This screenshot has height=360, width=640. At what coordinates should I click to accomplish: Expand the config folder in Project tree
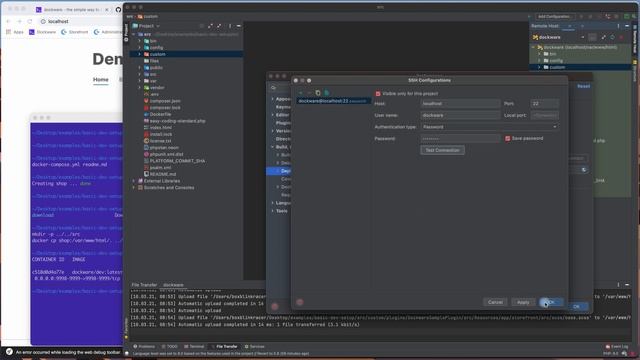point(139,47)
